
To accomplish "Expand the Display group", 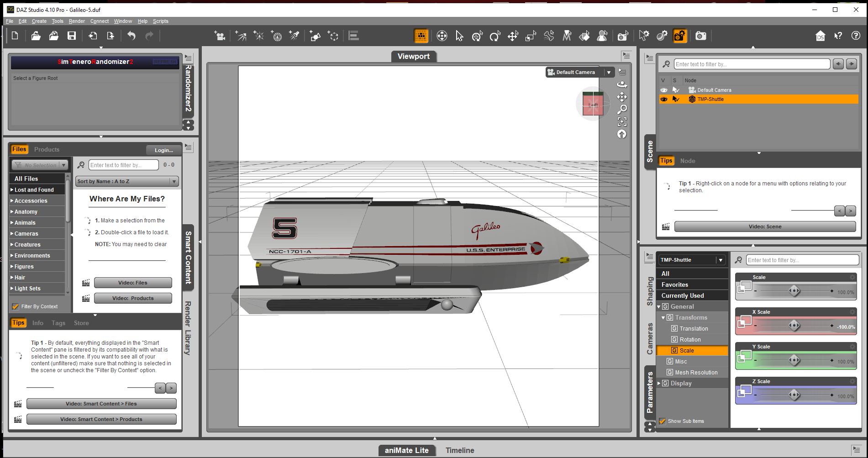I will click(x=659, y=383).
